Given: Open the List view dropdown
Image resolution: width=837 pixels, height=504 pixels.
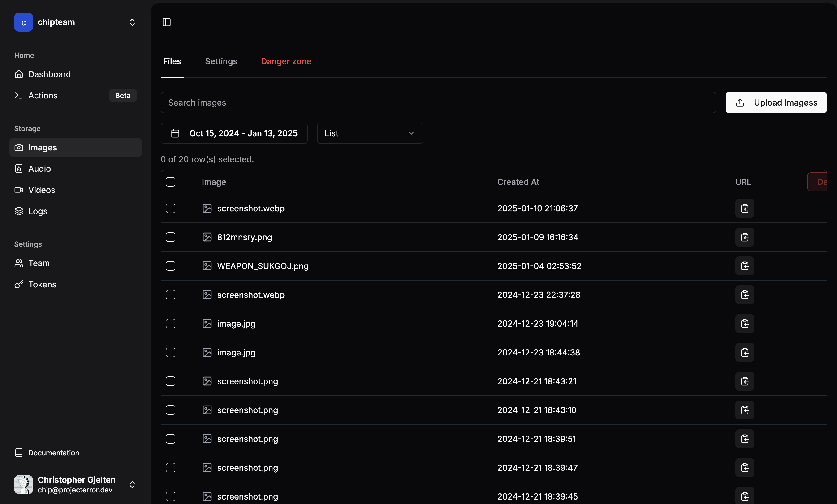Looking at the screenshot, I should pos(370,133).
